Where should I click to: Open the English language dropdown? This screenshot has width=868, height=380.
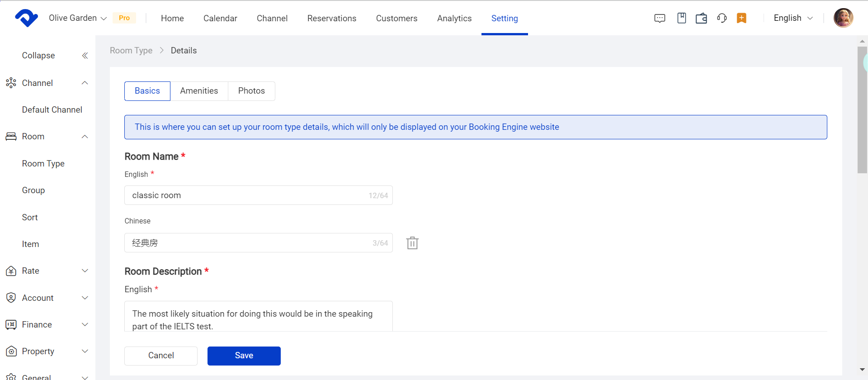[x=793, y=18]
